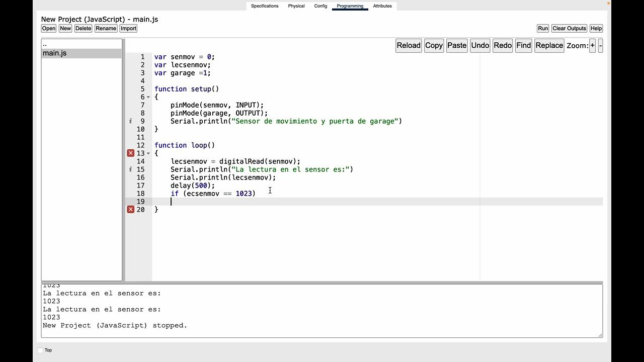Select main.js in the file list

pyautogui.click(x=82, y=53)
